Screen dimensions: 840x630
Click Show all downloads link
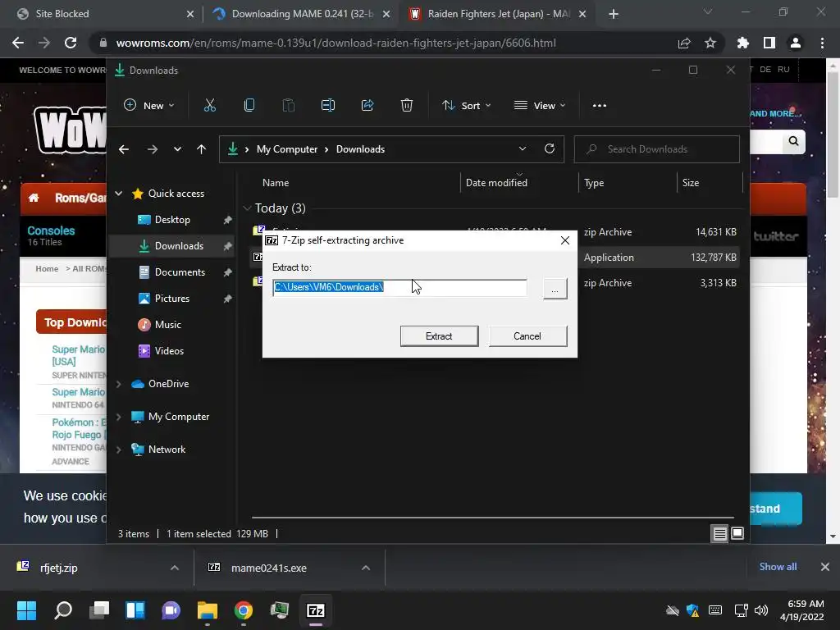click(x=778, y=567)
